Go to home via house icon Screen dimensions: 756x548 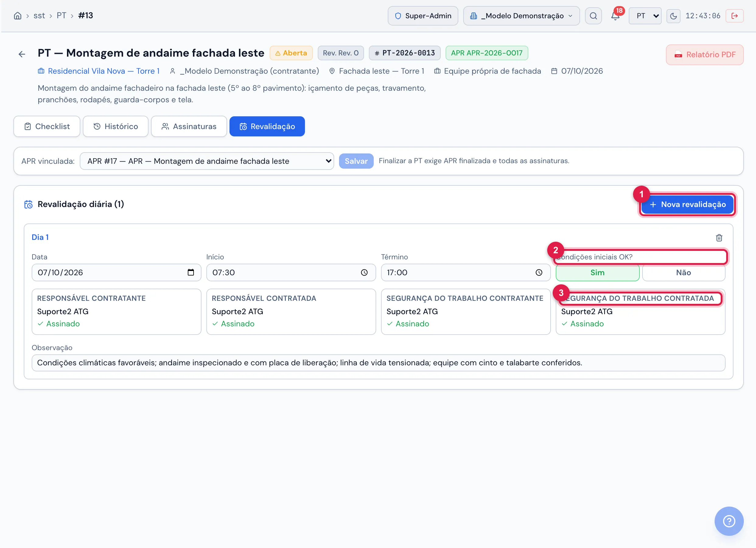tap(18, 16)
